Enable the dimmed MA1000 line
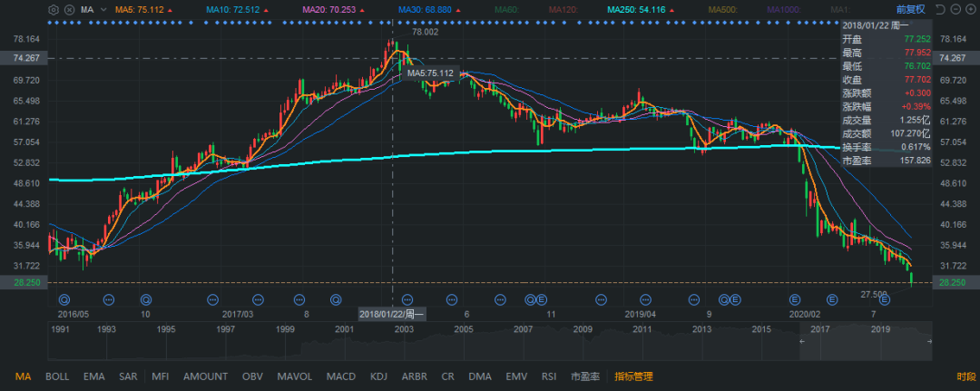The height and width of the screenshot is (391, 980). [x=784, y=10]
